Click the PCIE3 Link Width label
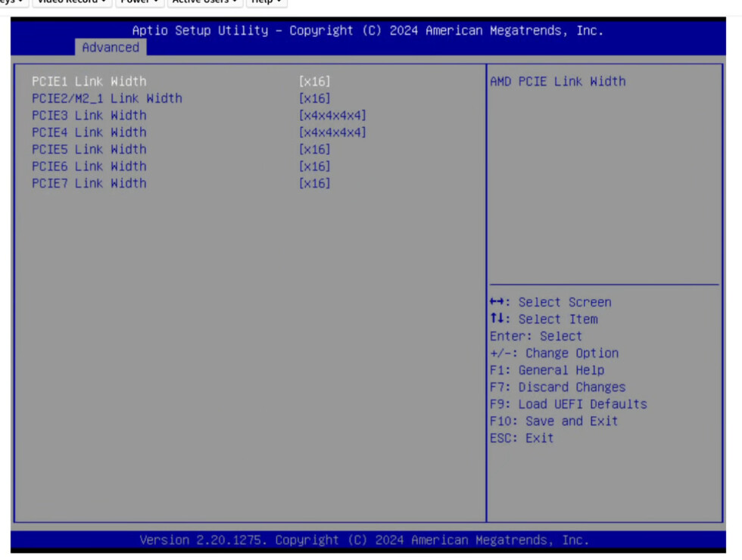 [89, 115]
